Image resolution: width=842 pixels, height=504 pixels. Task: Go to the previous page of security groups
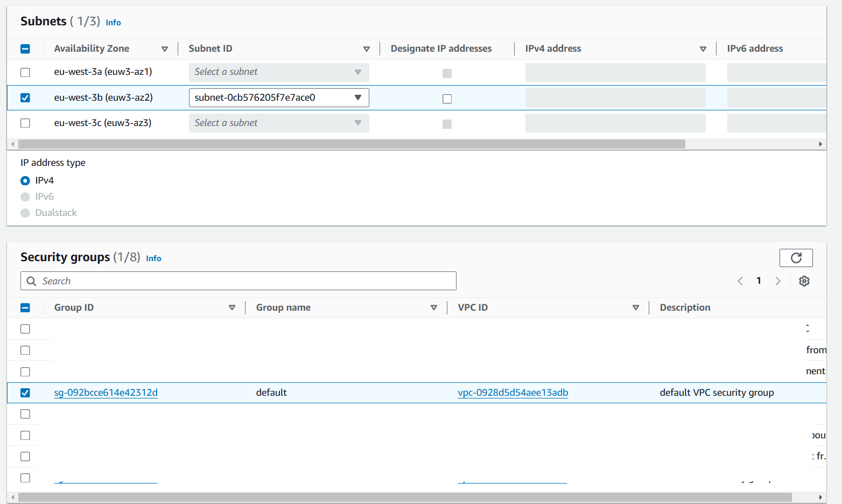coord(740,281)
